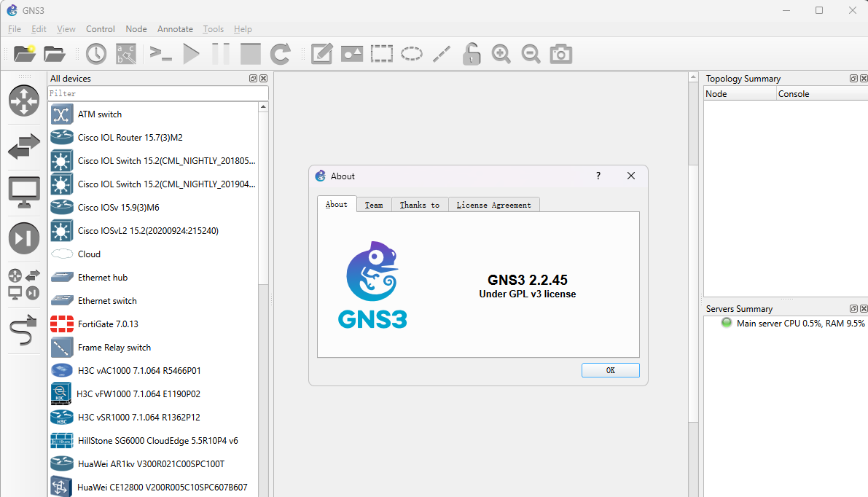Click the Reload all nodes icon
The width and height of the screenshot is (868, 497).
[x=280, y=54]
